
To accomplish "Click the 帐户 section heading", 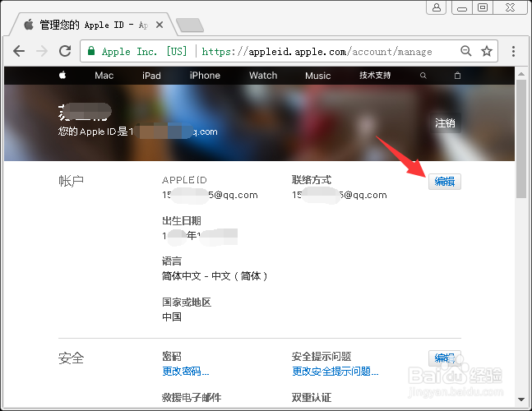I will pos(71,181).
